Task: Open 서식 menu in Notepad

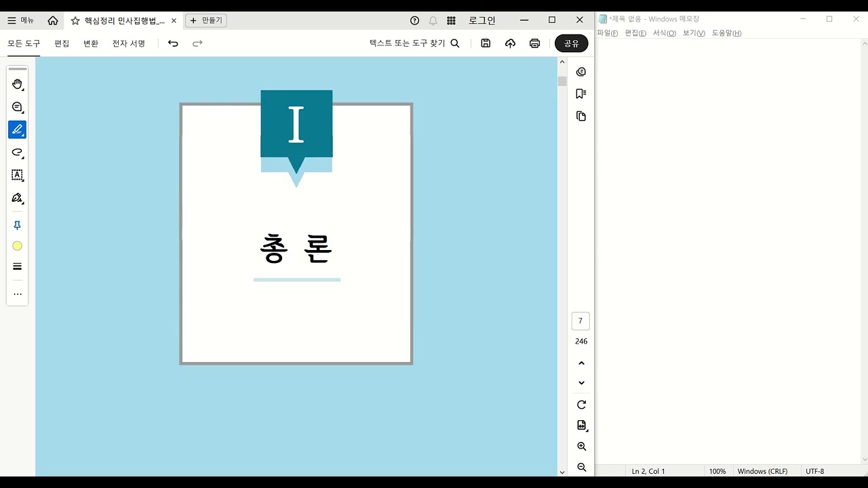Action: (x=665, y=33)
